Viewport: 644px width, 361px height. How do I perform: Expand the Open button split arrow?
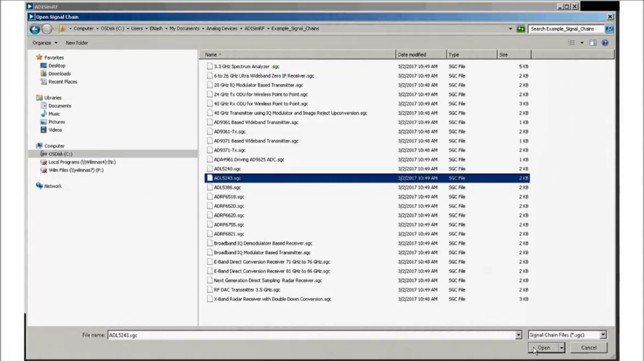(562, 348)
